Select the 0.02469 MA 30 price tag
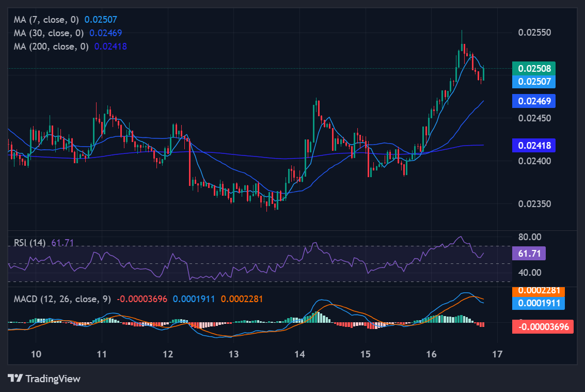 click(534, 101)
